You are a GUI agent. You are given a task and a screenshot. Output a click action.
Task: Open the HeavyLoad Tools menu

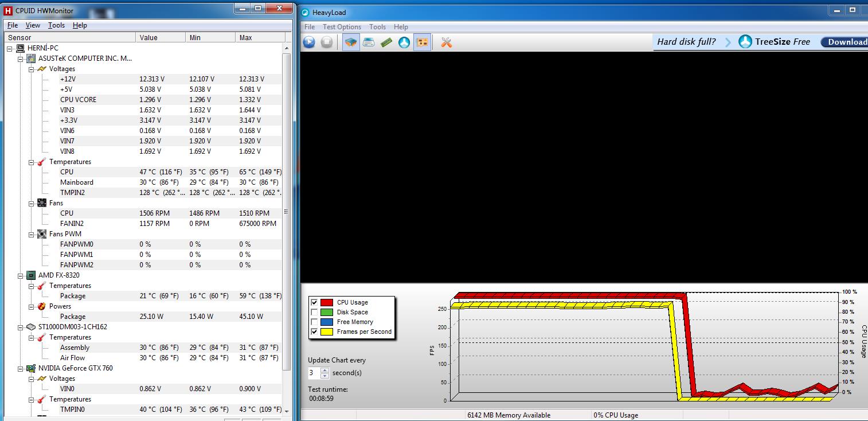[x=377, y=27]
